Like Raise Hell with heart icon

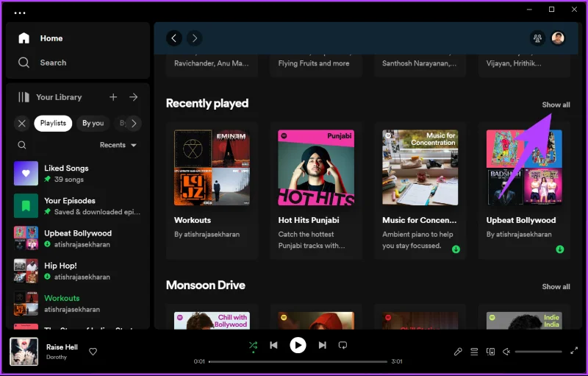tap(93, 352)
